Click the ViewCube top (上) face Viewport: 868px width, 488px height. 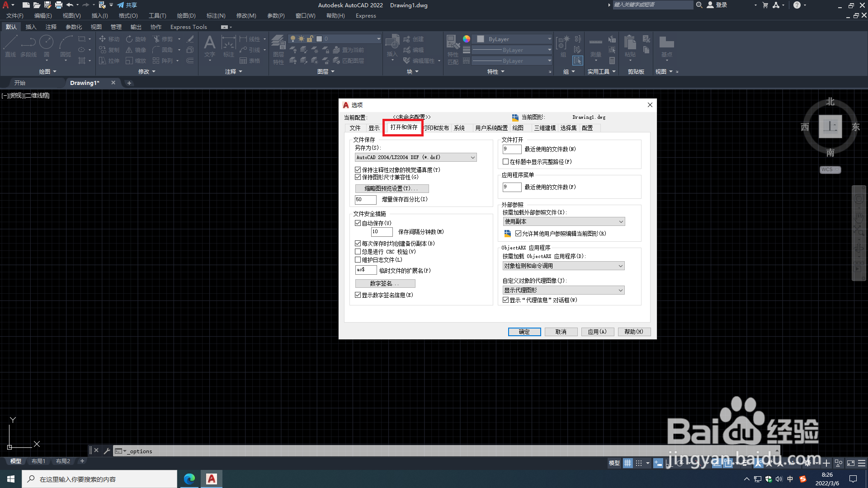click(x=830, y=127)
